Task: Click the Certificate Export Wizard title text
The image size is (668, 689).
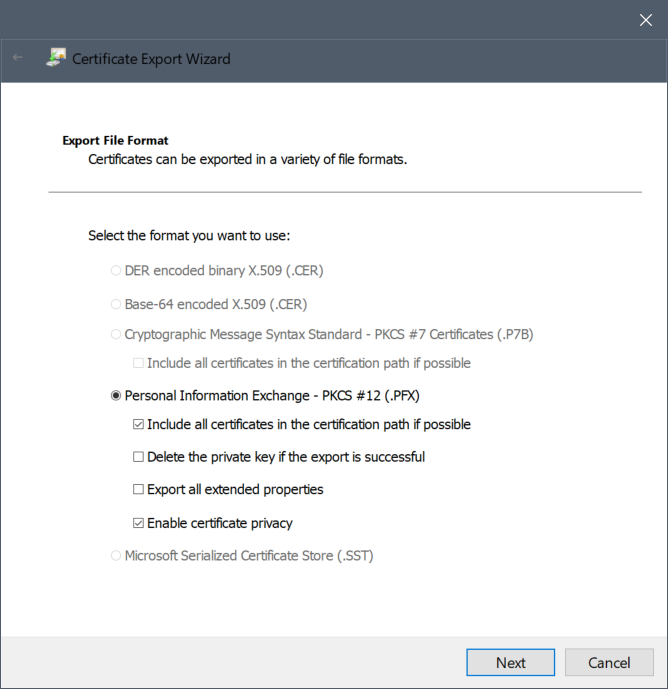Action: coord(151,59)
